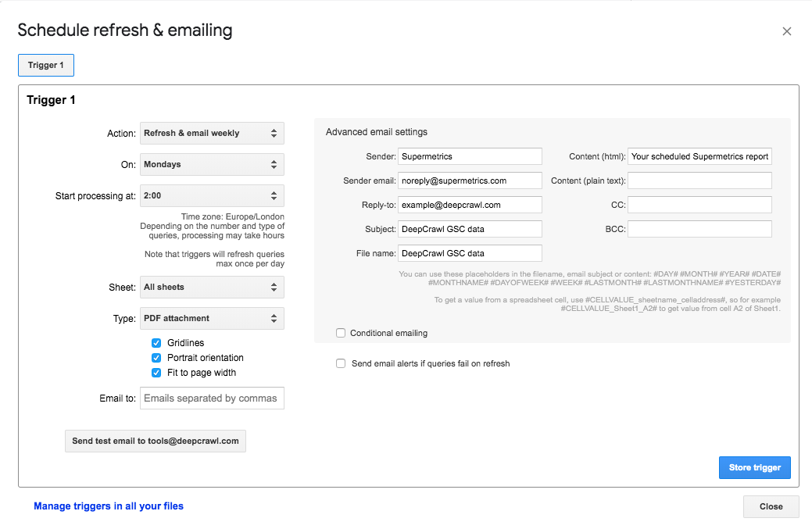812x529 pixels.
Task: Click the Email to input field
Action: coord(212,399)
